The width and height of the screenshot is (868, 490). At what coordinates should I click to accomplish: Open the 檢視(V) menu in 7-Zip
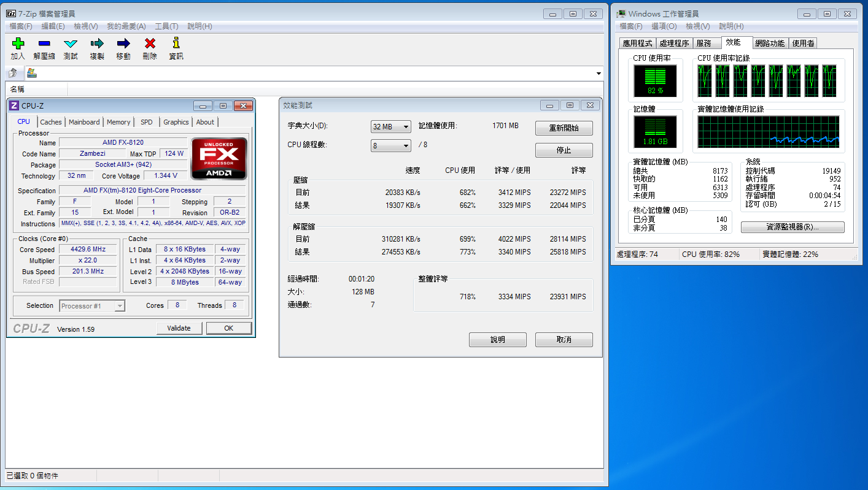tap(86, 26)
